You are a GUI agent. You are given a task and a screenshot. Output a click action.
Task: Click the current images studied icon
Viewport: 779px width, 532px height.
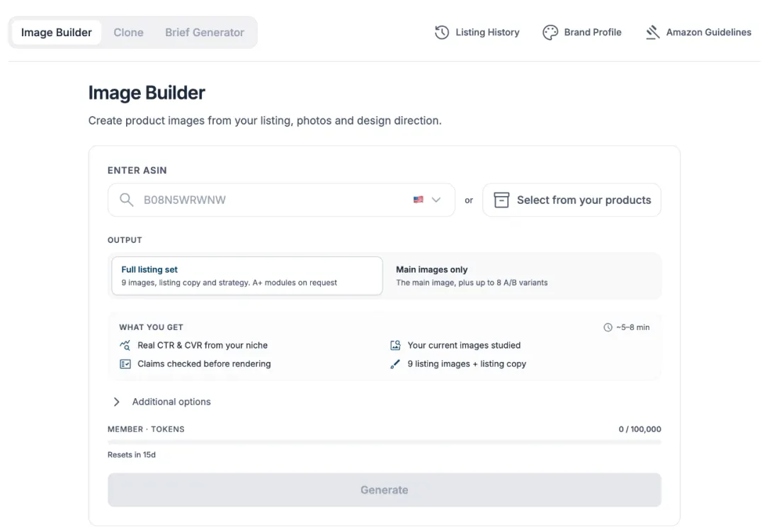[395, 345]
